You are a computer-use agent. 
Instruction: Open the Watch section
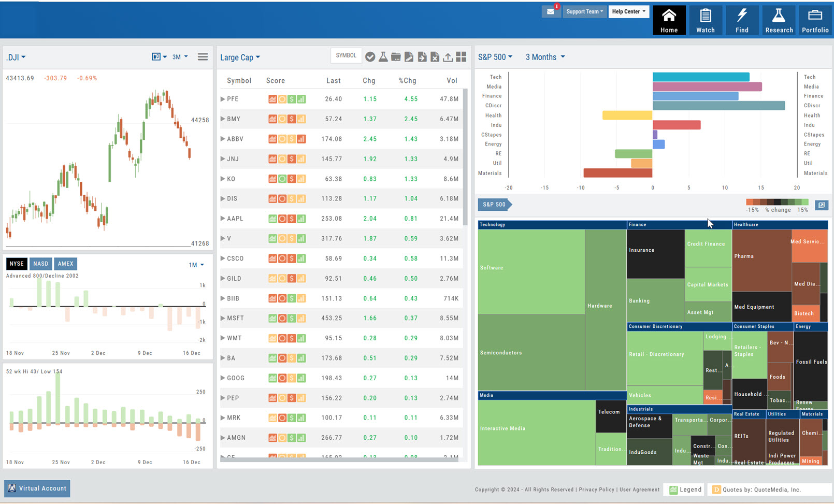[x=705, y=21]
